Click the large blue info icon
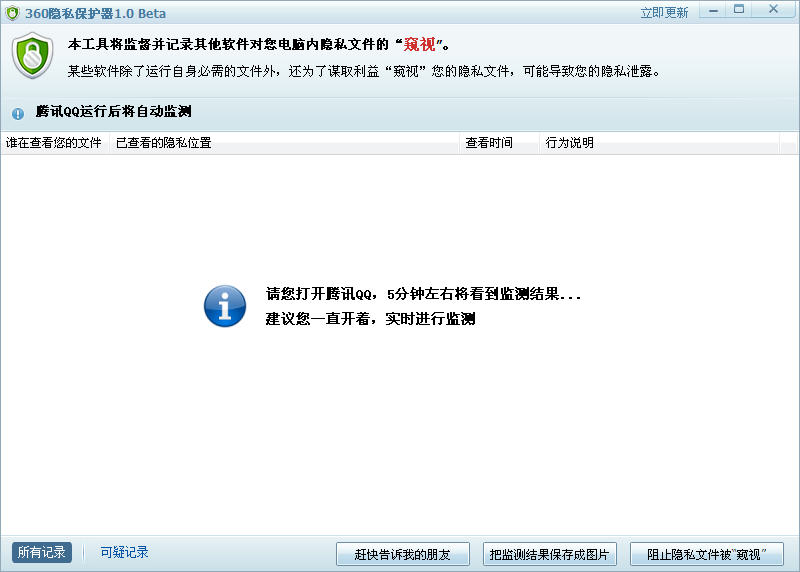The image size is (800, 572). [x=225, y=306]
